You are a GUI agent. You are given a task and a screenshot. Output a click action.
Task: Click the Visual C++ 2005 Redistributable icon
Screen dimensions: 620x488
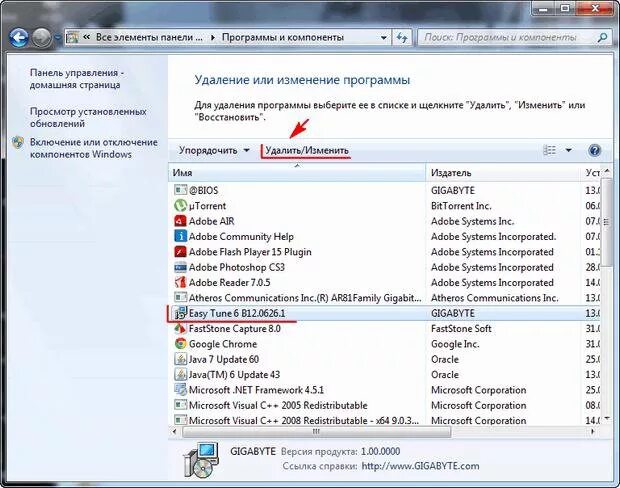[x=180, y=405]
